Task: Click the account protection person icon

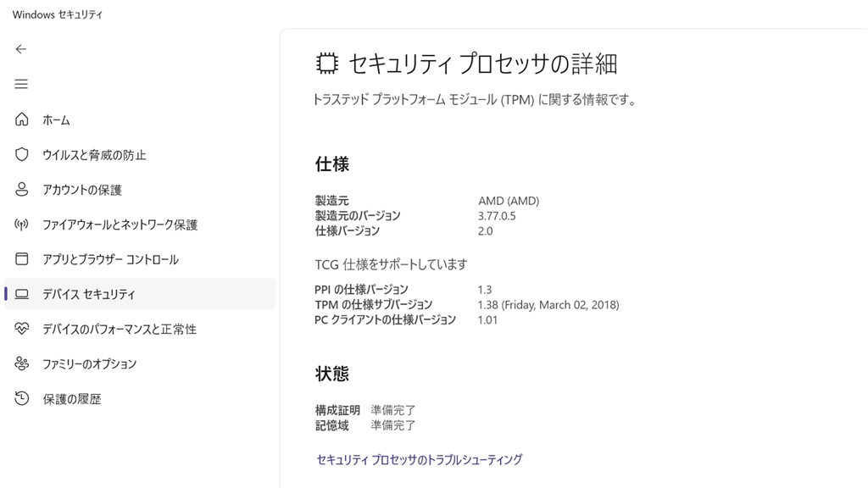Action: (22, 190)
